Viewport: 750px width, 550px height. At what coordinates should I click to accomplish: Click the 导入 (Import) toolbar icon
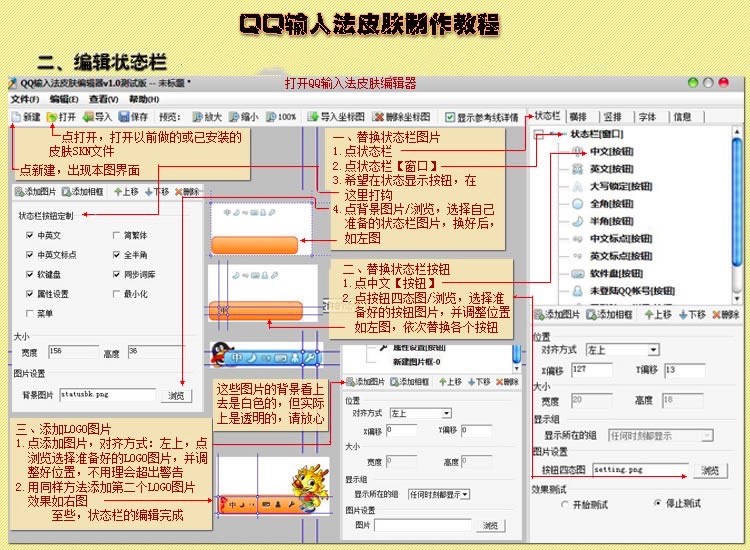88,117
